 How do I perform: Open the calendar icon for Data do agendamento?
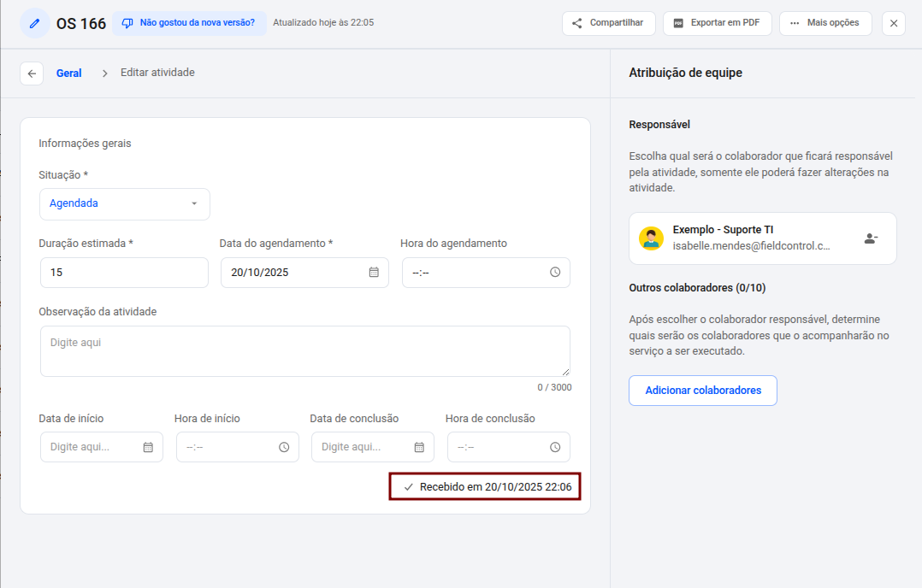[x=374, y=272]
